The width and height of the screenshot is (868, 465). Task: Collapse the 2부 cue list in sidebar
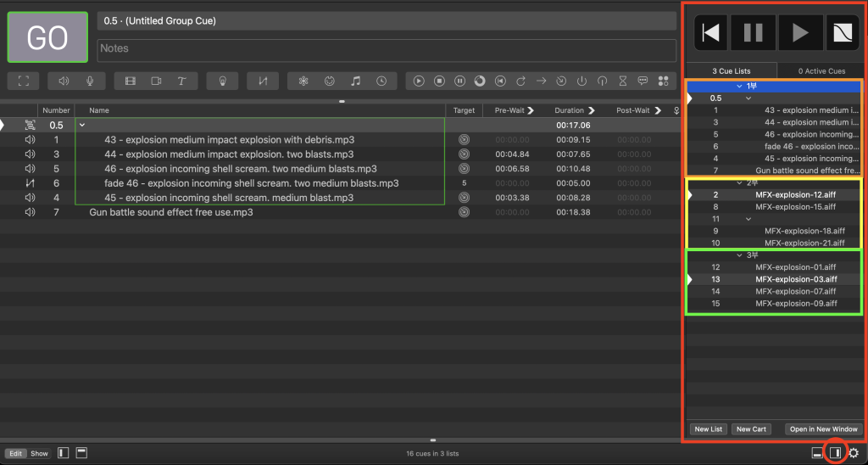(739, 183)
